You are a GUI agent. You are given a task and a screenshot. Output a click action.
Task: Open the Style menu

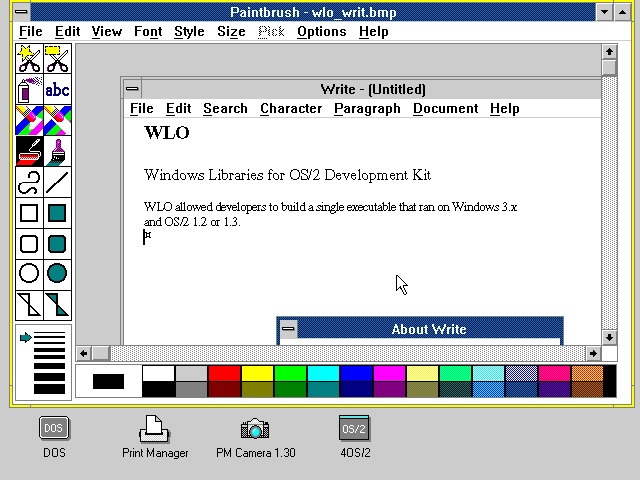pyautogui.click(x=189, y=32)
